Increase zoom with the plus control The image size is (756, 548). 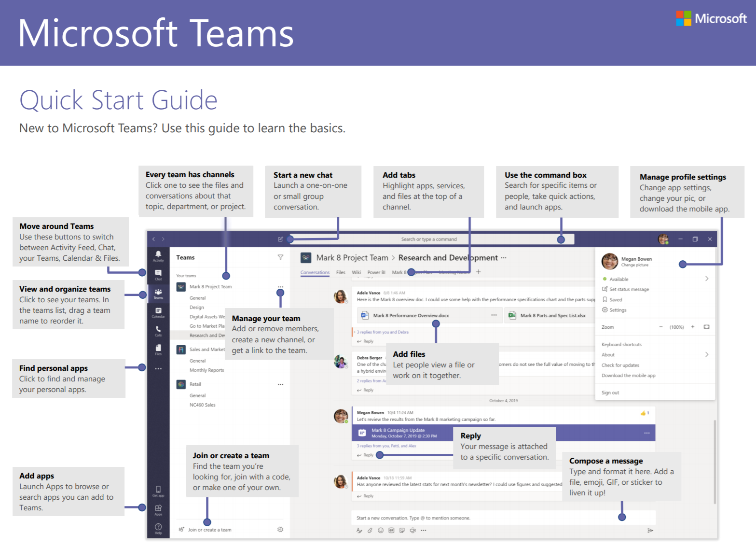[x=693, y=327]
